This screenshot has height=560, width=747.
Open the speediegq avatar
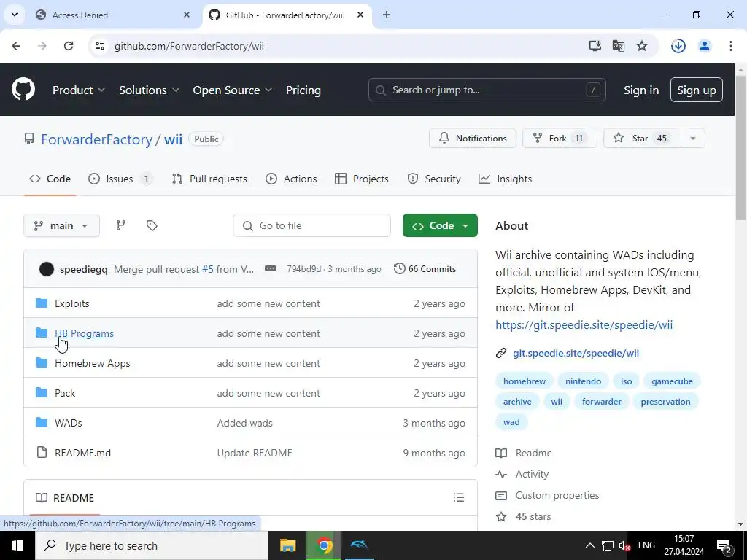click(46, 269)
